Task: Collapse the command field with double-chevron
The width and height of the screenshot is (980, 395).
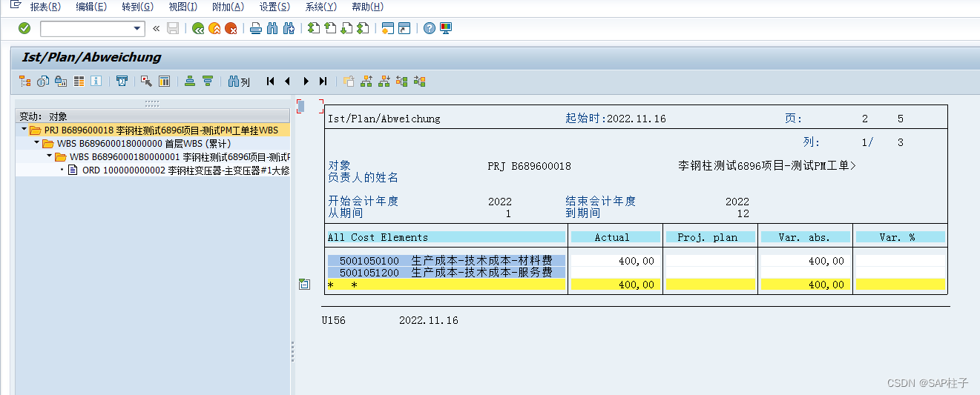Action: point(156,28)
